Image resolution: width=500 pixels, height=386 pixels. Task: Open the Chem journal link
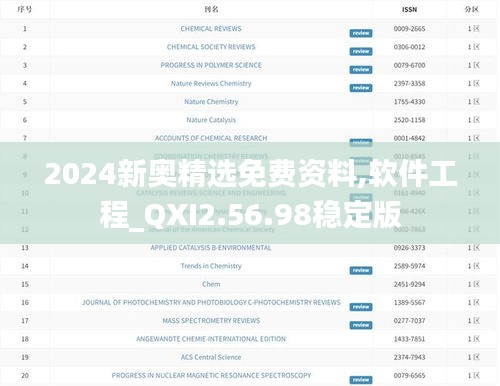pyautogui.click(x=211, y=284)
